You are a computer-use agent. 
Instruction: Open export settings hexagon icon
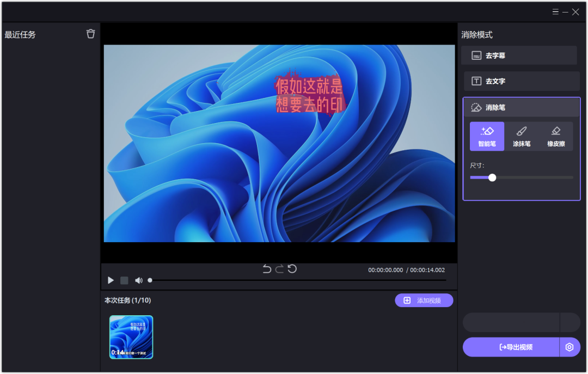tap(569, 347)
